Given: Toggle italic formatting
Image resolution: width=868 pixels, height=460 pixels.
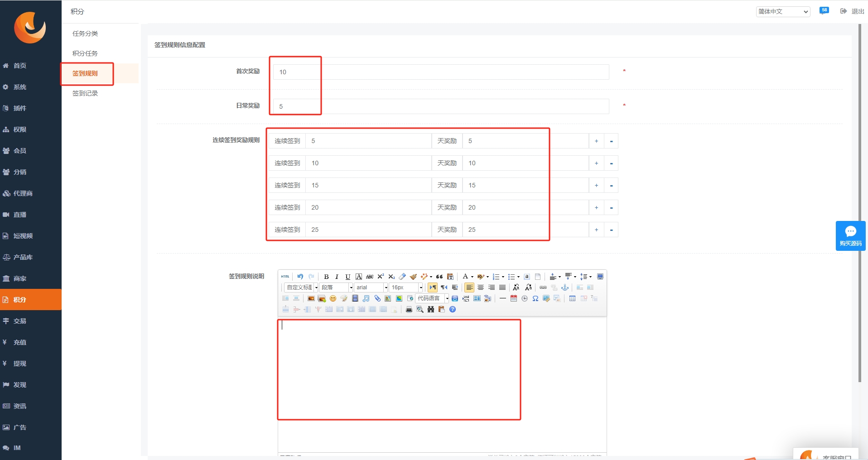Looking at the screenshot, I should pyautogui.click(x=337, y=277).
